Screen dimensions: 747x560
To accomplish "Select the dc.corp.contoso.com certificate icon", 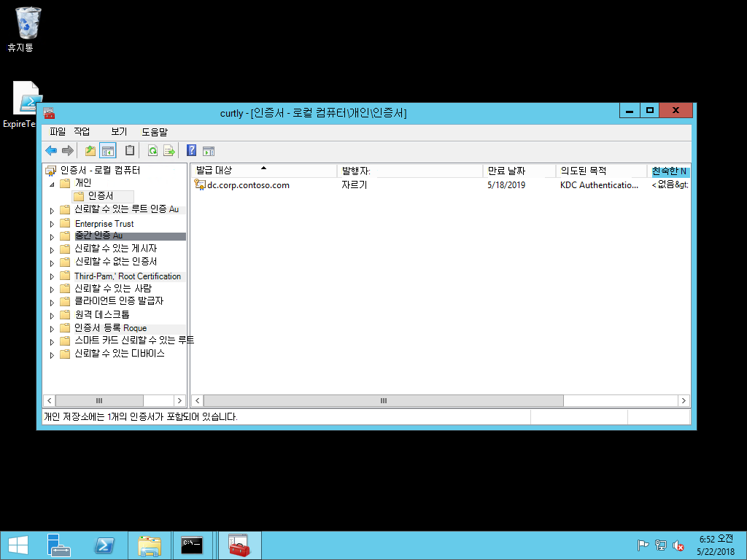I will click(x=200, y=184).
